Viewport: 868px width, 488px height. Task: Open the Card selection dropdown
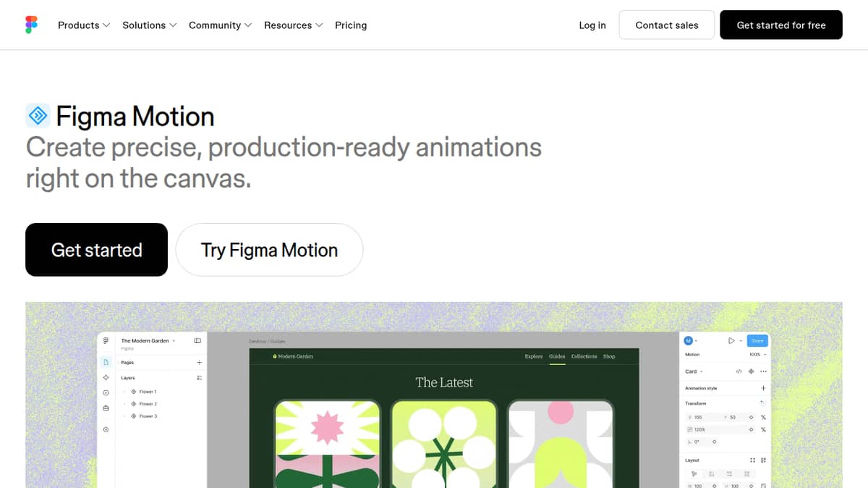click(x=694, y=371)
